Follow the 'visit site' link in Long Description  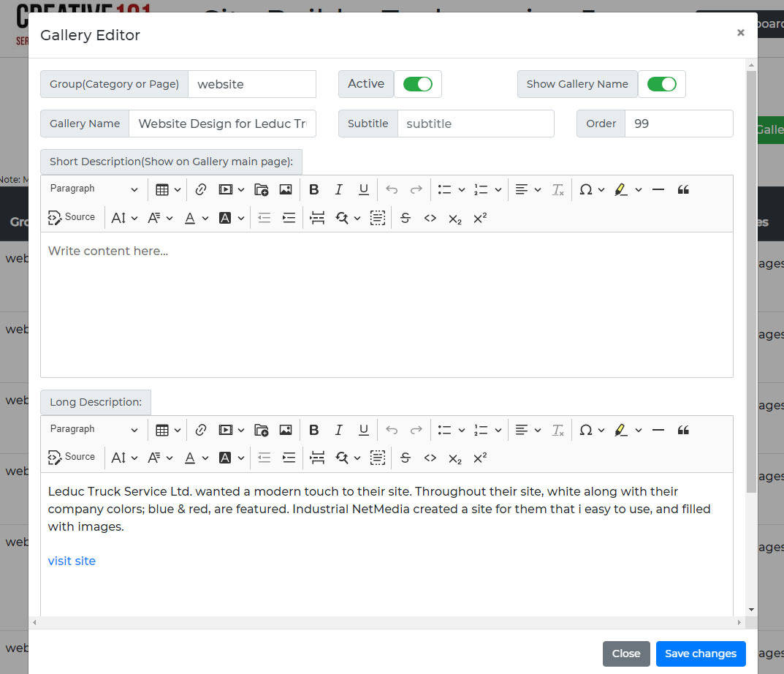72,561
